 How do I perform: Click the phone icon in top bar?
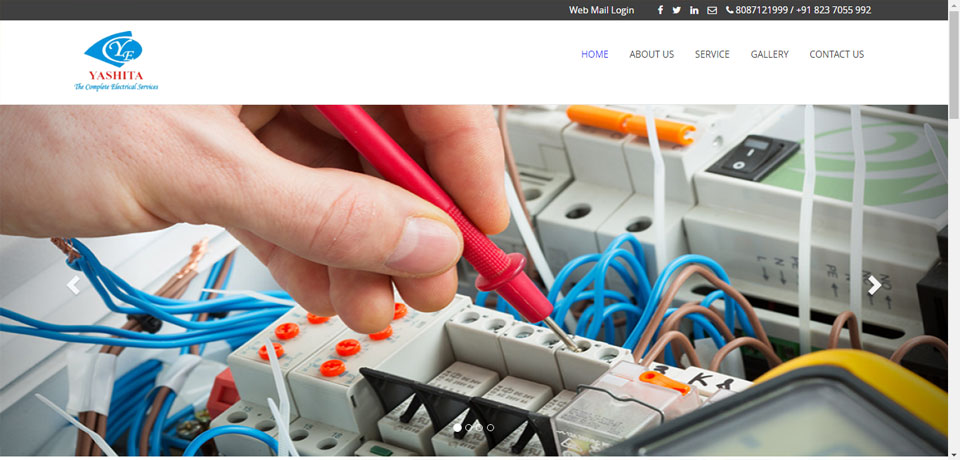(729, 10)
